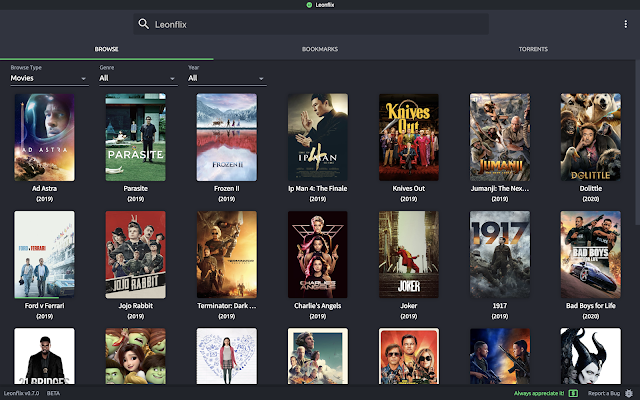The image size is (640, 400).
Task: Open the Joker movie poster
Action: (409, 254)
